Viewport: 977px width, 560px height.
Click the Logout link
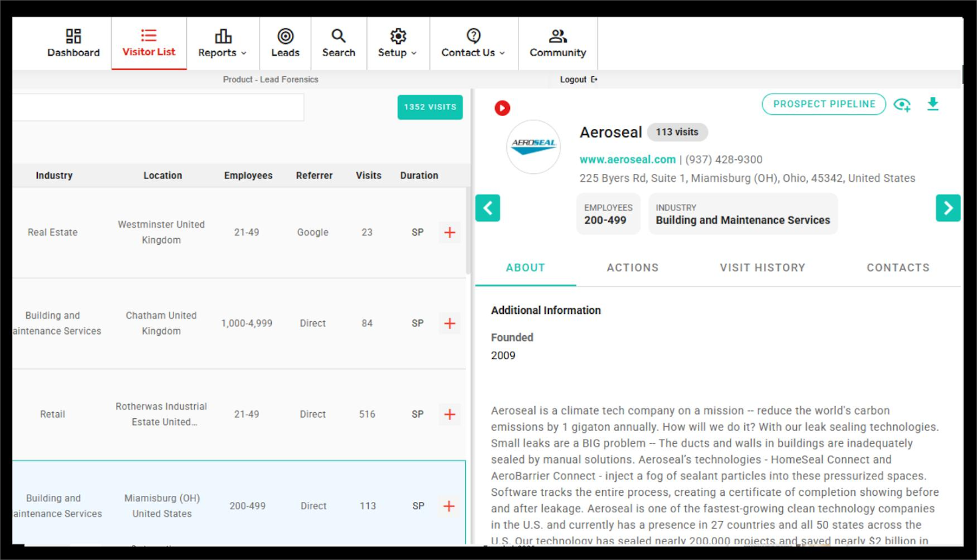point(578,79)
